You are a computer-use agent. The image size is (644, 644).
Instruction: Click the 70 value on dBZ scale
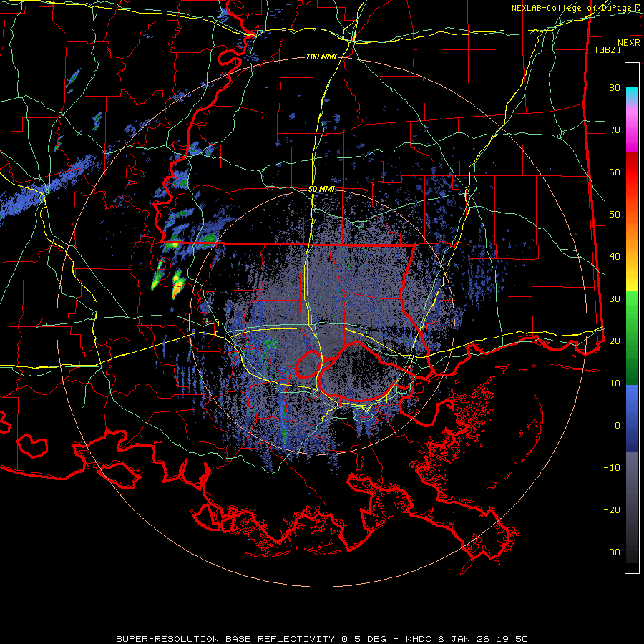pos(615,130)
